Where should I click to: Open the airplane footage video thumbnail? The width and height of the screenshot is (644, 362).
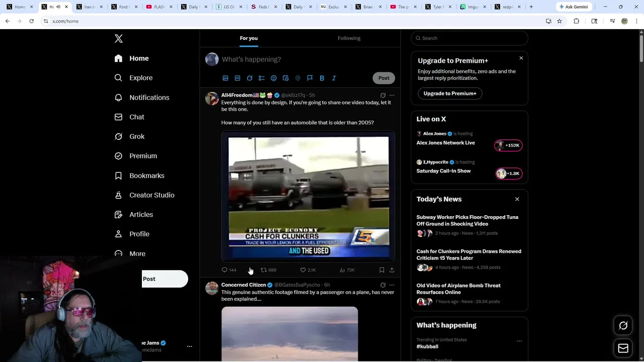290,334
